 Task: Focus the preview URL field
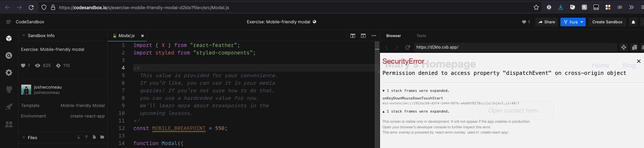tap(515, 47)
